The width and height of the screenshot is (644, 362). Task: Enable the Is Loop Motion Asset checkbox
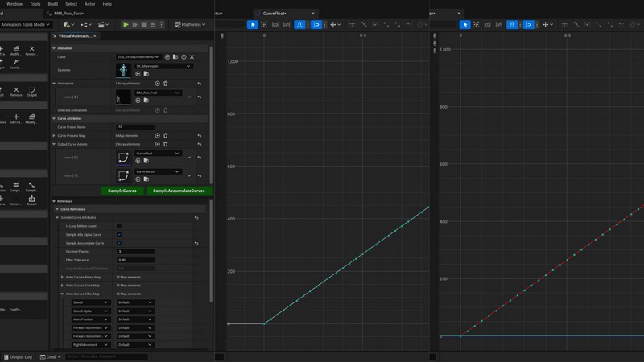coord(119,226)
